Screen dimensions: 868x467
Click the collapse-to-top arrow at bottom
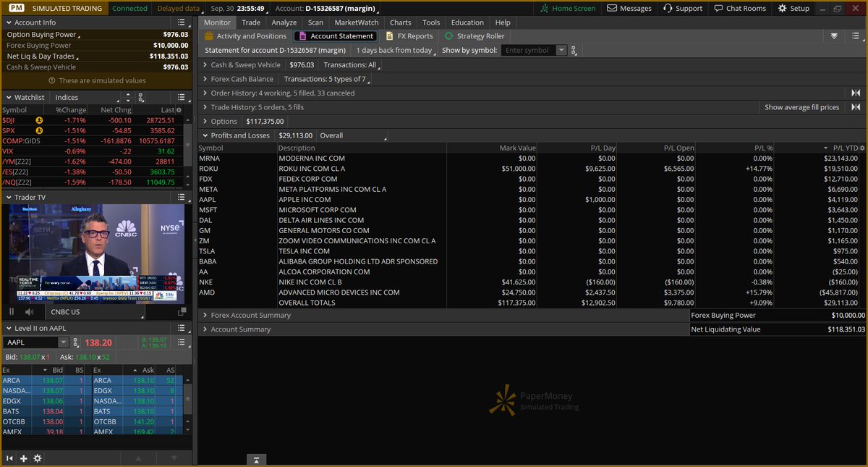click(256, 460)
